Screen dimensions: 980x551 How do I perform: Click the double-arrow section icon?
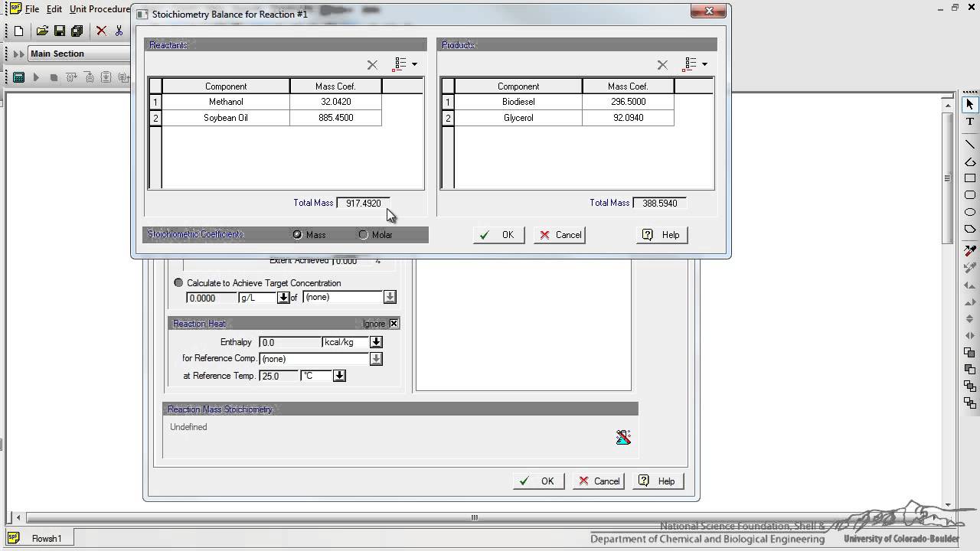pos(18,54)
